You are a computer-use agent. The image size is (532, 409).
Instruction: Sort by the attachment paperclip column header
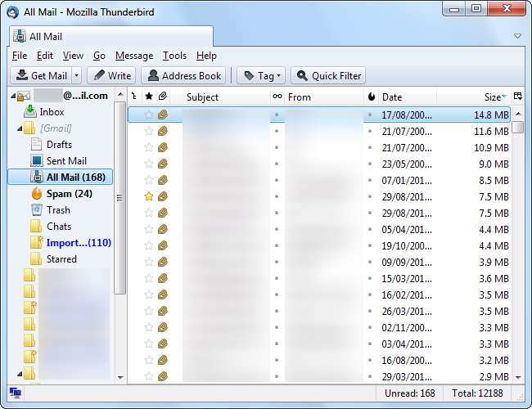tap(163, 97)
